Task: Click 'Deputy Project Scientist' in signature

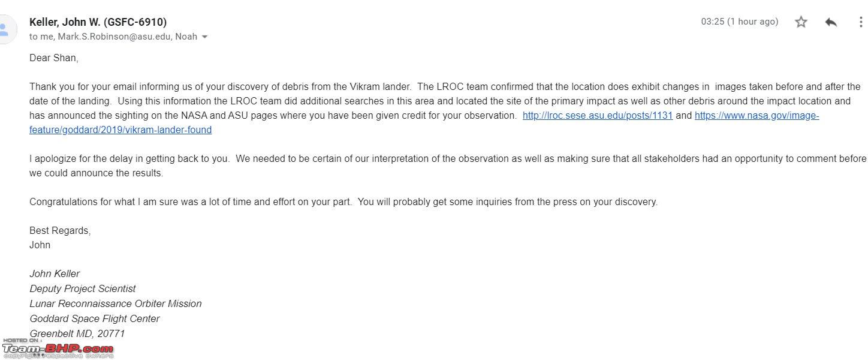Action: [83, 288]
